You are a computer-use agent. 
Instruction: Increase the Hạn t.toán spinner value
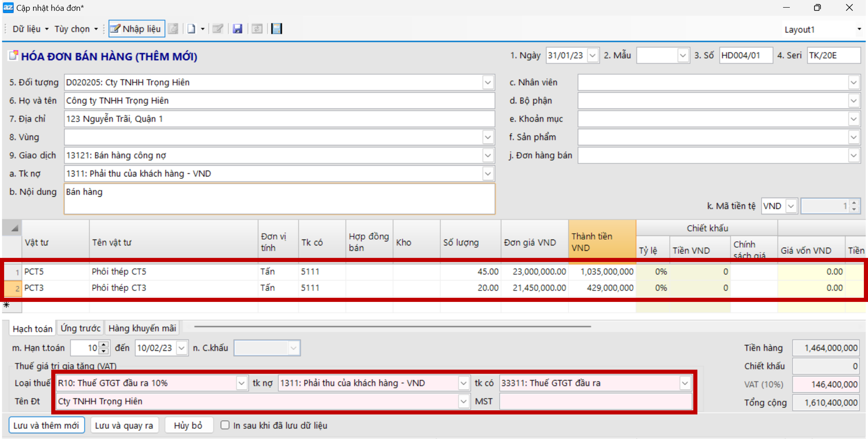(104, 345)
